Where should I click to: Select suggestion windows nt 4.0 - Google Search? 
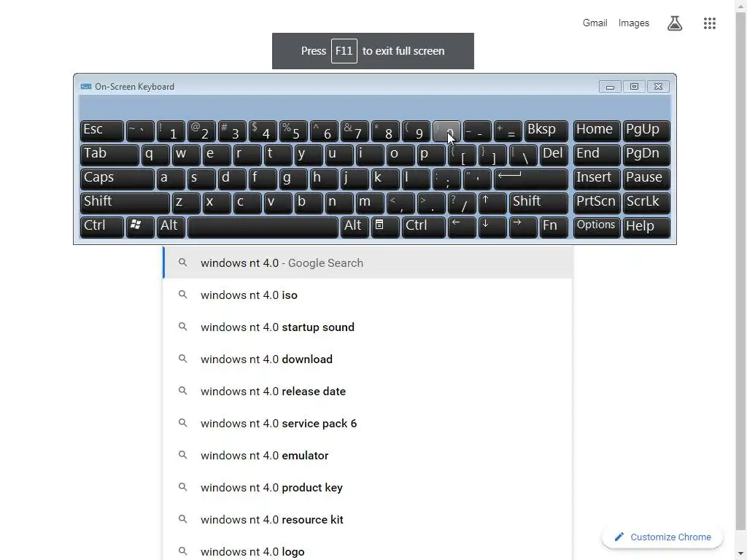(368, 262)
